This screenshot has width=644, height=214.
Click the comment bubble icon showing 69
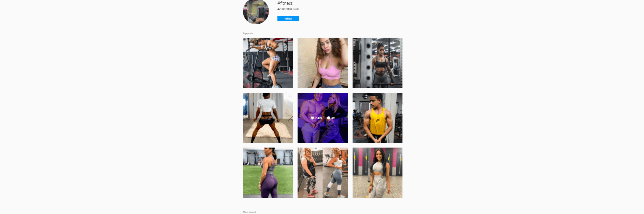(x=329, y=118)
